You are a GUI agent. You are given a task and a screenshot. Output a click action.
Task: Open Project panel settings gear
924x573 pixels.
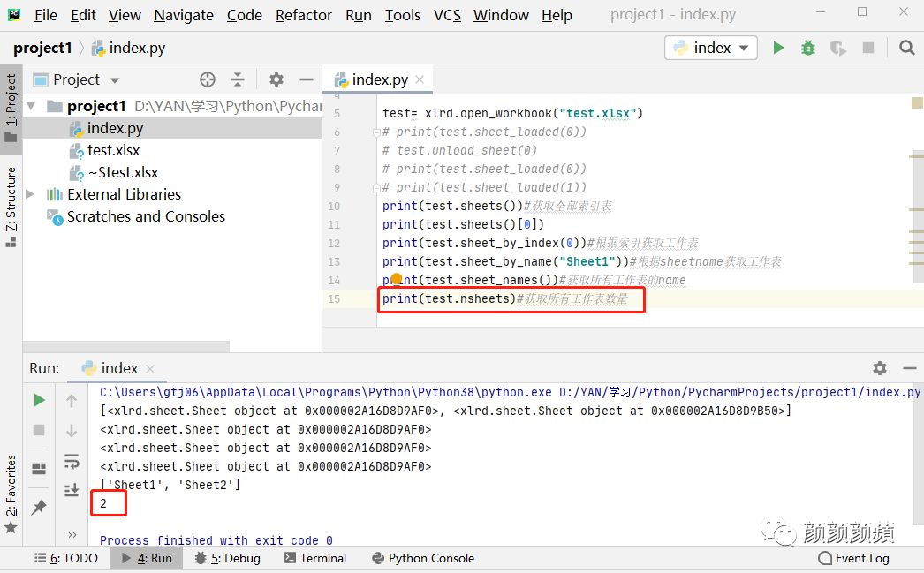point(276,79)
